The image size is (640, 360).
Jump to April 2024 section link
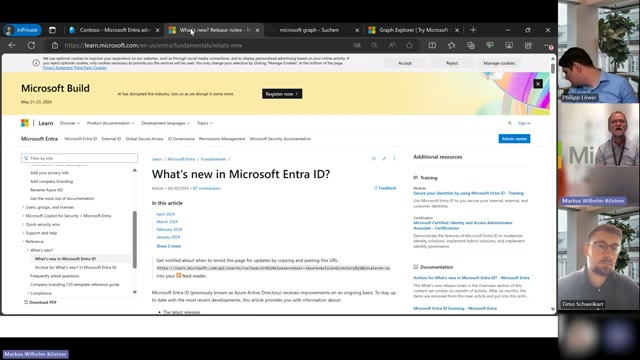[166, 214]
